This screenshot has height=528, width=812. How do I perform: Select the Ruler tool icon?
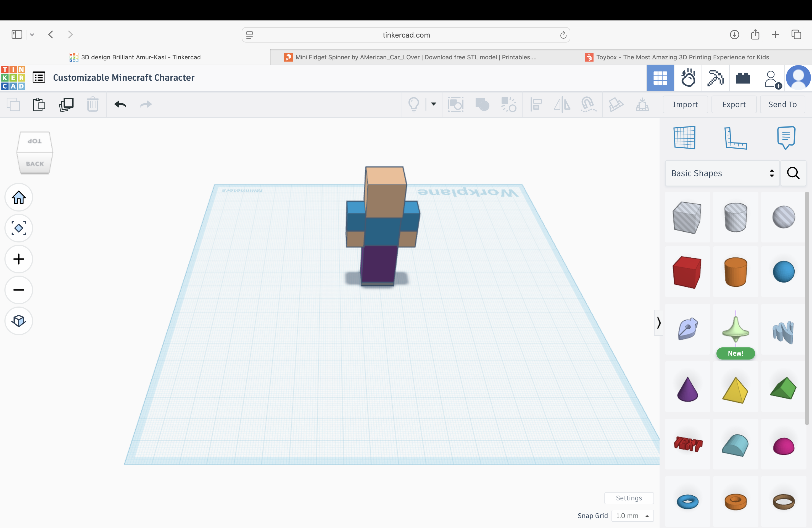(x=735, y=138)
